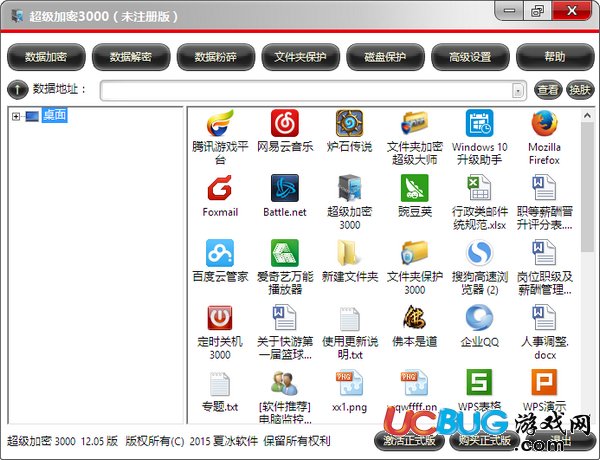
Task: Open 高级设置 settings
Action: pyautogui.click(x=470, y=57)
